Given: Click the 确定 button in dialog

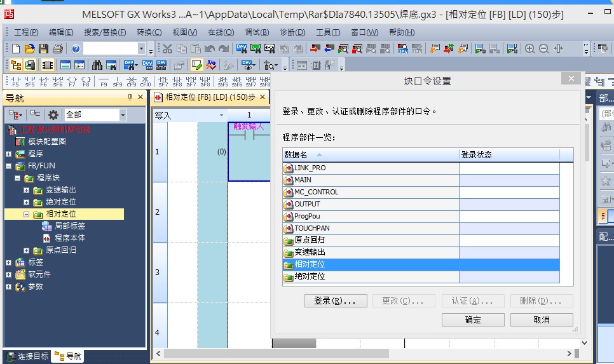Looking at the screenshot, I should click(x=473, y=320).
